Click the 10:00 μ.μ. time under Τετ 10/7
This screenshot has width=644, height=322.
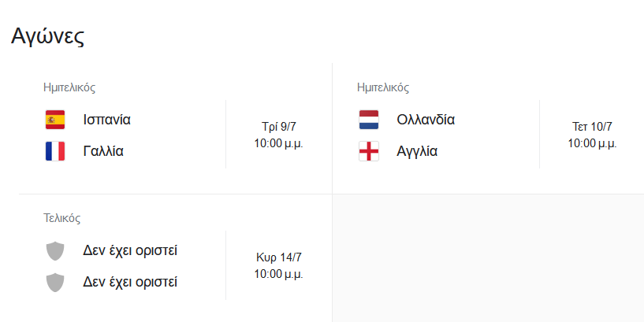(x=592, y=143)
